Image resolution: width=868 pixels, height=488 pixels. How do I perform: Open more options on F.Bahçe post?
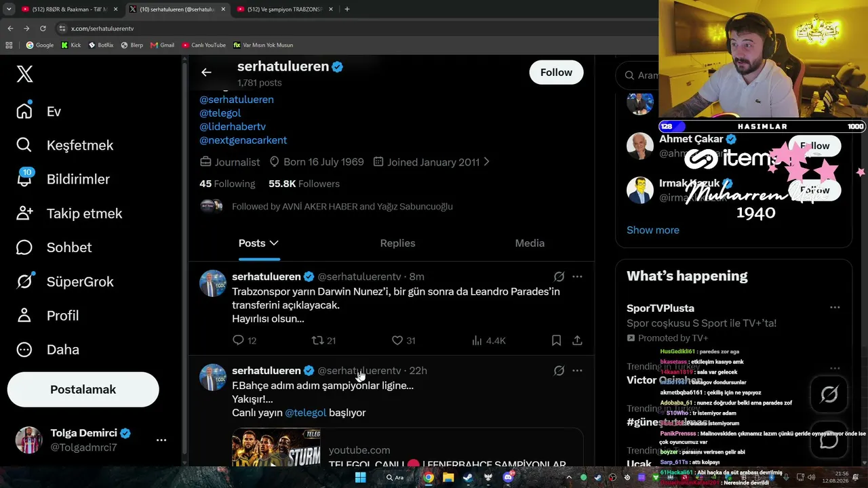tap(577, 371)
